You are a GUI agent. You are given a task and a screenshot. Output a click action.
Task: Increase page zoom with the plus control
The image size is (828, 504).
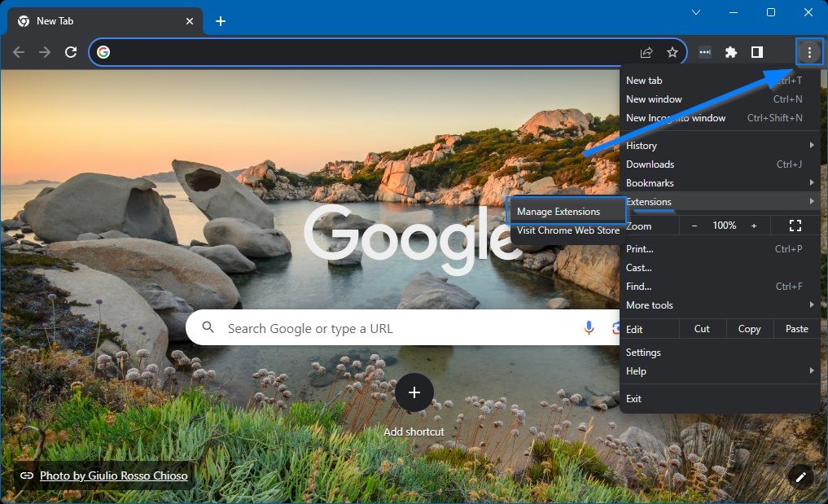pos(753,225)
